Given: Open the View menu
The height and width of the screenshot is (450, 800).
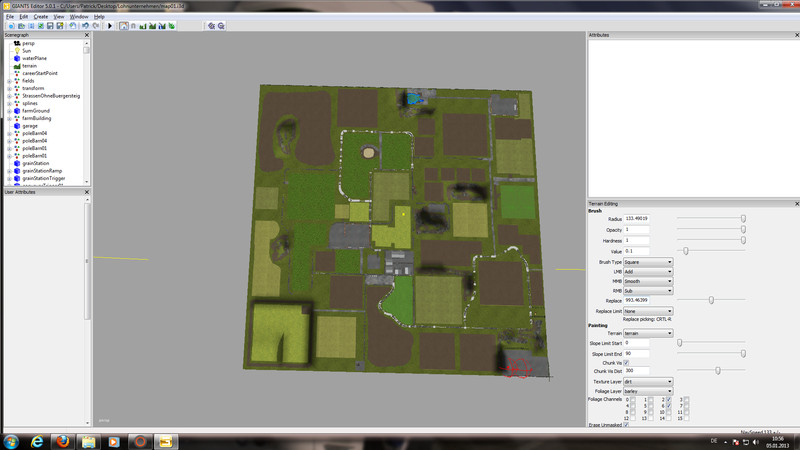Looking at the screenshot, I should [x=59, y=17].
